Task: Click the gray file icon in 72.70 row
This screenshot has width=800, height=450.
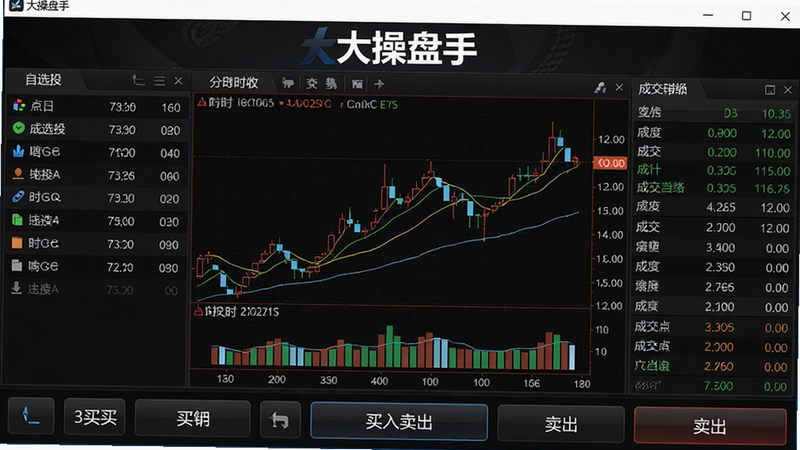Action: (x=17, y=265)
